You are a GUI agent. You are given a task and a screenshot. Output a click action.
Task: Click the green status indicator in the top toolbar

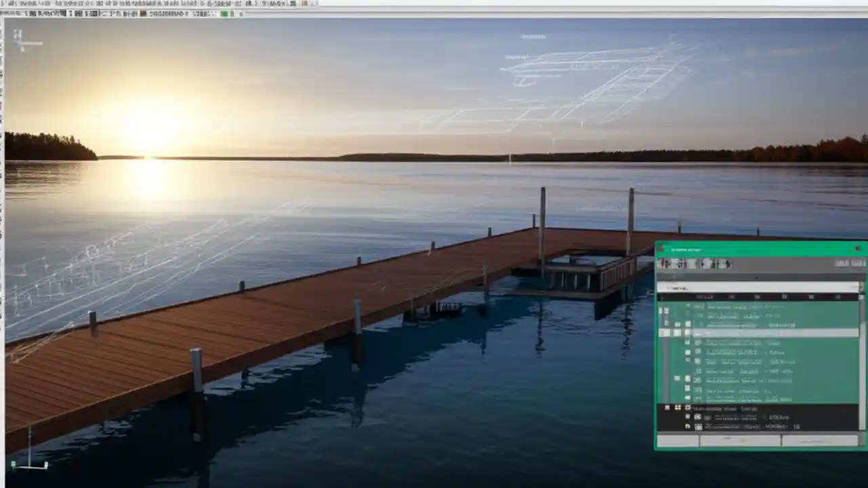(225, 14)
